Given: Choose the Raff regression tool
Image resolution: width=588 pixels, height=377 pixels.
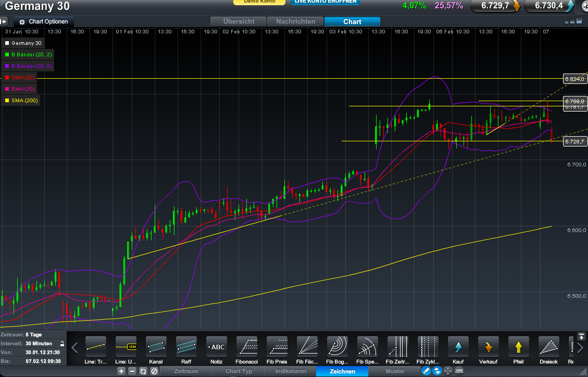Looking at the screenshot, I should pyautogui.click(x=186, y=347).
